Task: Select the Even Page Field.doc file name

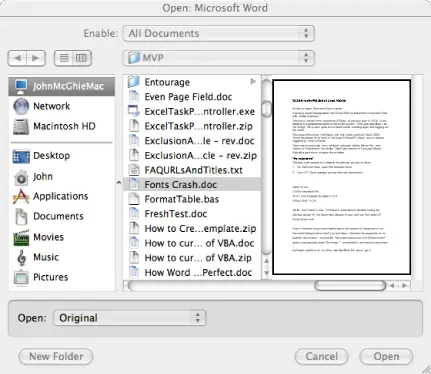Action: click(x=188, y=97)
